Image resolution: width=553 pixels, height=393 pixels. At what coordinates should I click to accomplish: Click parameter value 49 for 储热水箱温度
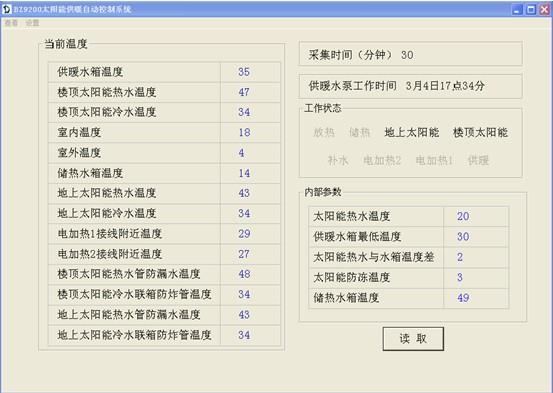[x=463, y=298]
